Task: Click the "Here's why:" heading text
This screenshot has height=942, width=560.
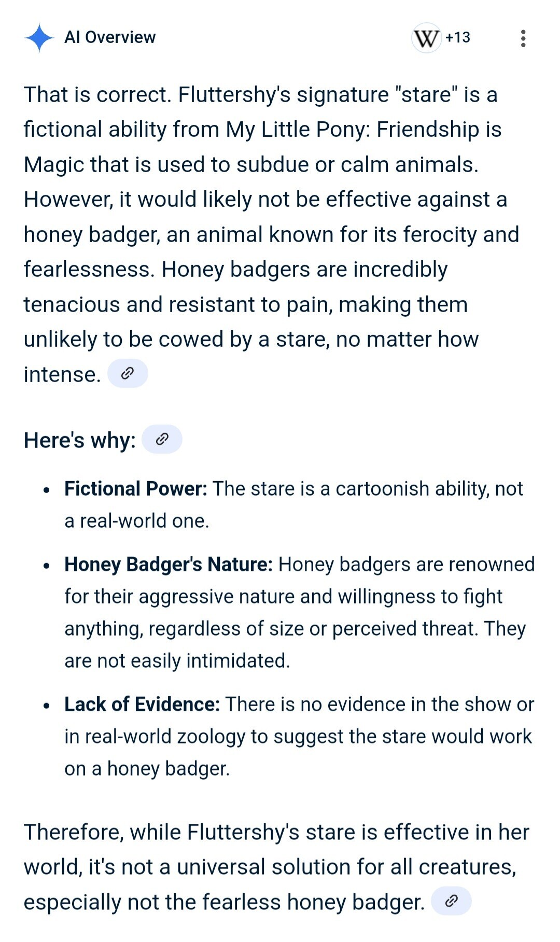Action: point(80,441)
